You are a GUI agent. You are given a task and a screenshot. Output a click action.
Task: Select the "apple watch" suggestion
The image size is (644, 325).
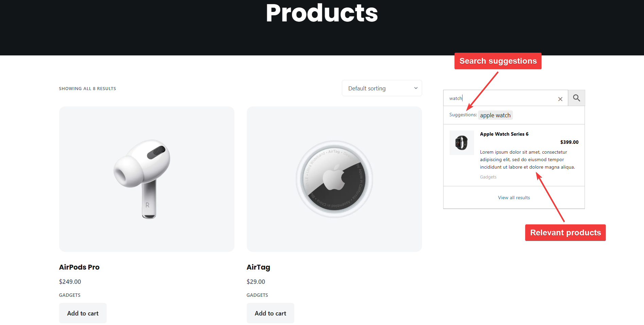(495, 115)
